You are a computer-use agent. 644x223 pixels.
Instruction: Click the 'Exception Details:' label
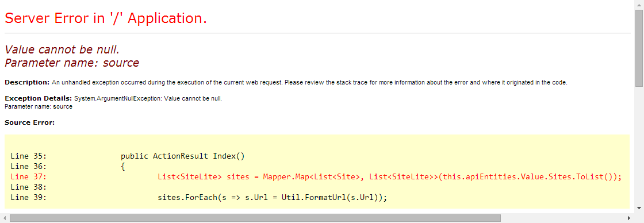point(39,98)
